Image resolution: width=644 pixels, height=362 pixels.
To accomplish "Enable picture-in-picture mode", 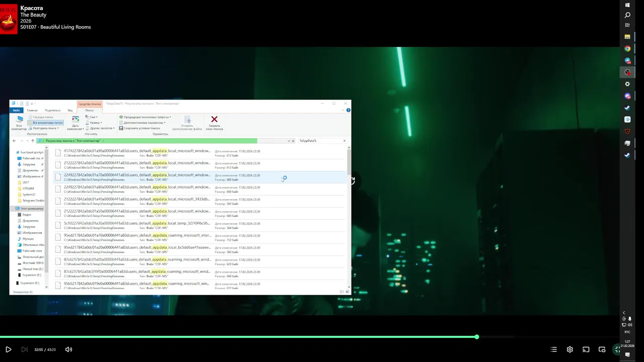I will coord(602,349).
